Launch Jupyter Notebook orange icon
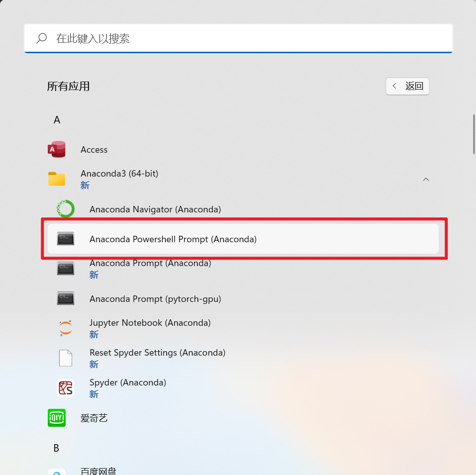This screenshot has width=476, height=475. (66, 328)
